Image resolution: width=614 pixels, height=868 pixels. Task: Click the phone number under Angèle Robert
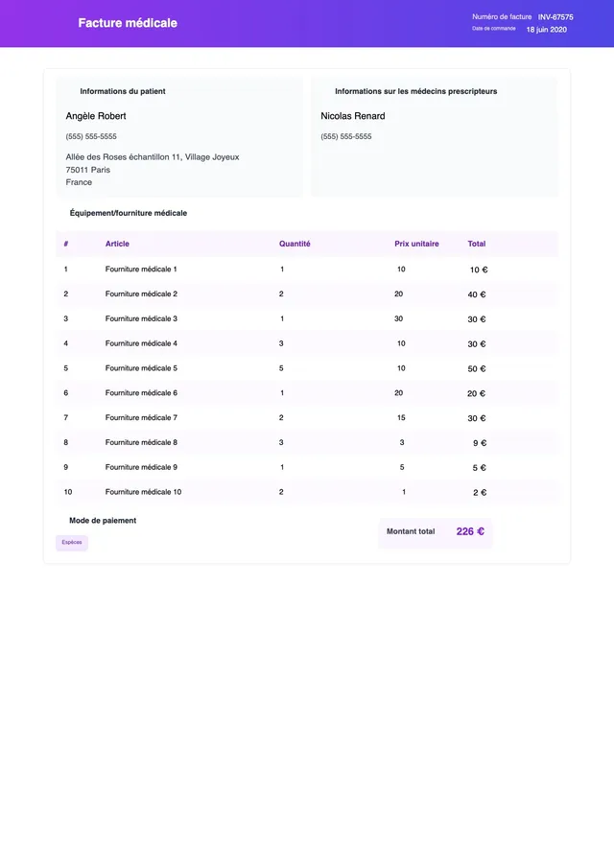[91, 136]
